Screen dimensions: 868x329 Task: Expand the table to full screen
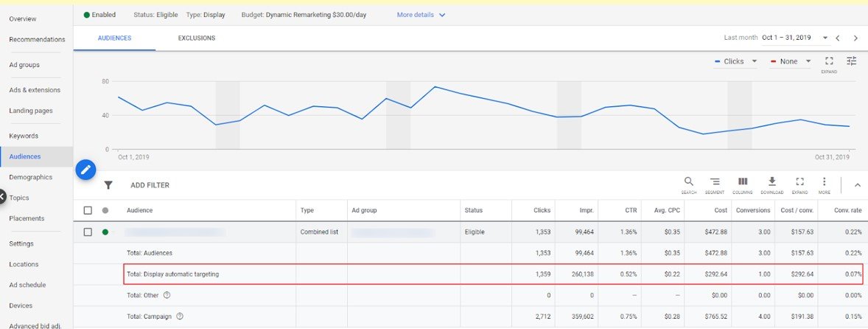799,184
